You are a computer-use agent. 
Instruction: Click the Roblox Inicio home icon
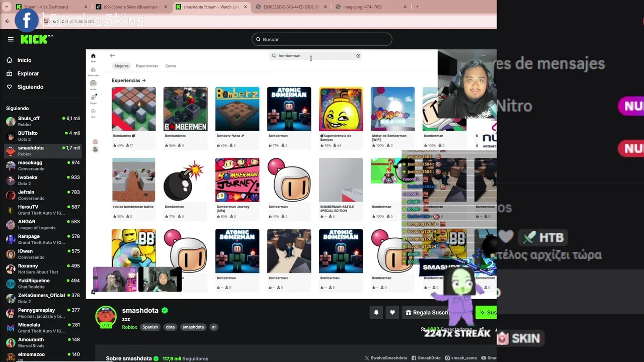click(x=93, y=56)
